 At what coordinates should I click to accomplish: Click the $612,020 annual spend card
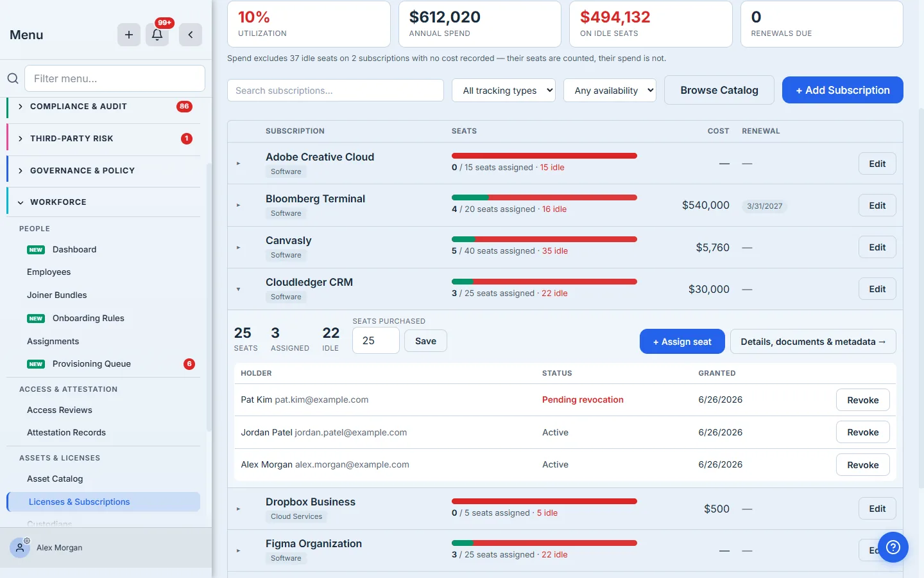coord(480,24)
